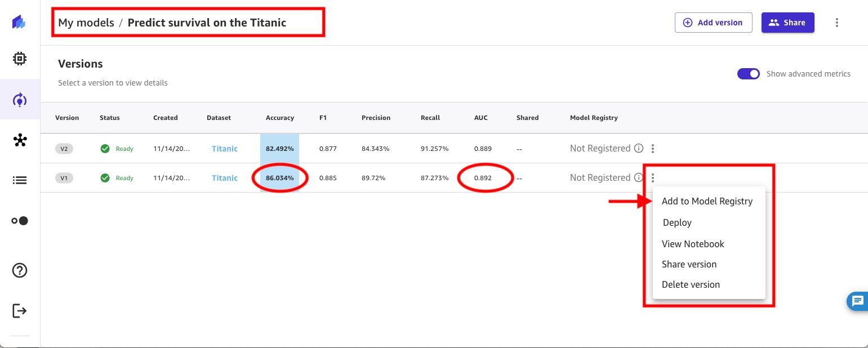Viewport: 868px width, 348px height.
Task: Click the Model Registry column header
Action: [594, 118]
